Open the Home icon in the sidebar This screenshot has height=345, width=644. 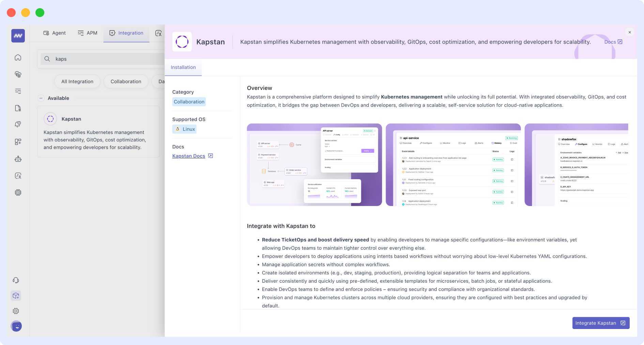pos(18,57)
